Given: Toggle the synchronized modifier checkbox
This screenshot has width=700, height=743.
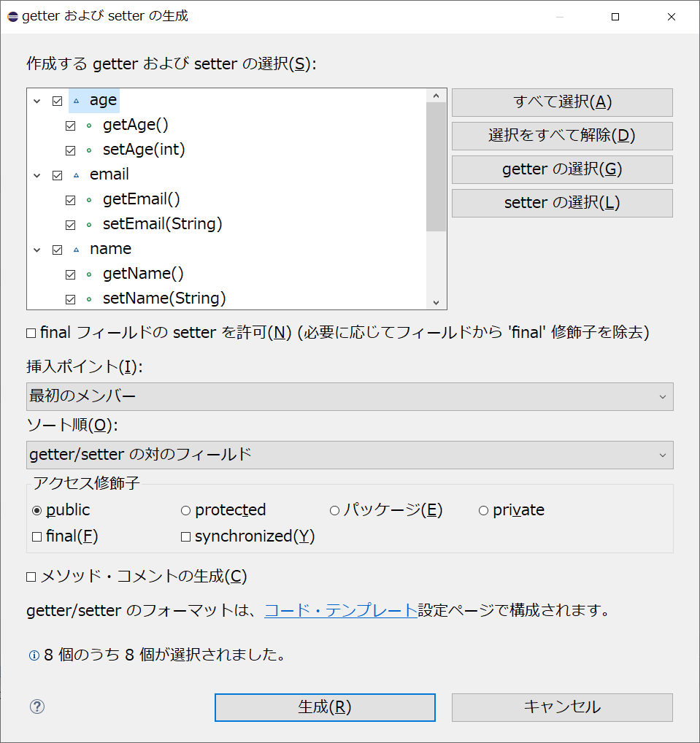Looking at the screenshot, I should coord(186,536).
